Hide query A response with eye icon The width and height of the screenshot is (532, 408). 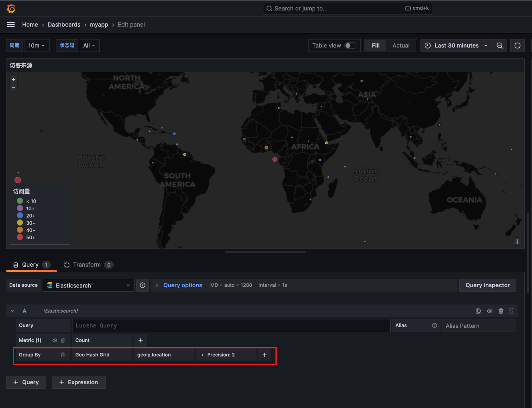[490, 311]
